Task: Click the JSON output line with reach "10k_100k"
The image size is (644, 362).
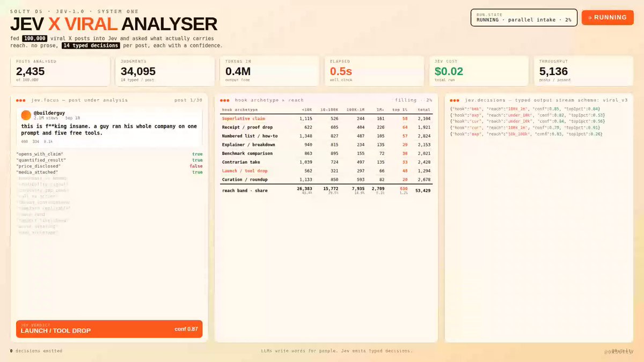Action: [x=526, y=134]
